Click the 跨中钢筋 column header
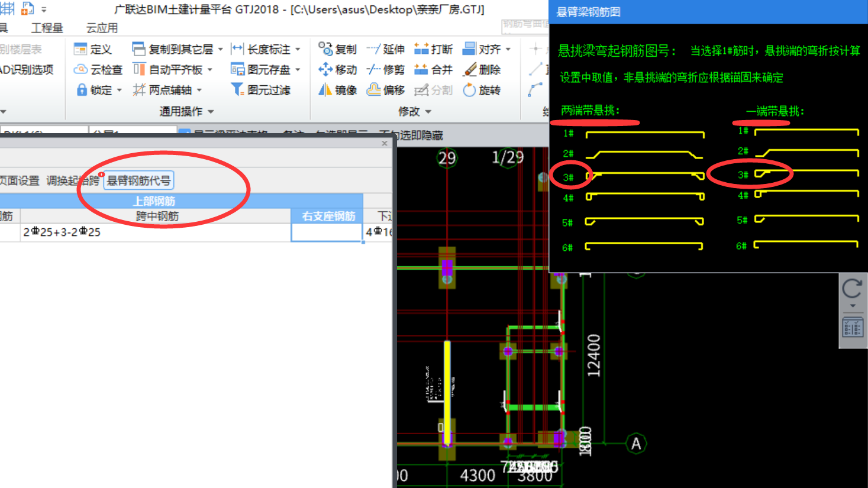 pyautogui.click(x=156, y=216)
